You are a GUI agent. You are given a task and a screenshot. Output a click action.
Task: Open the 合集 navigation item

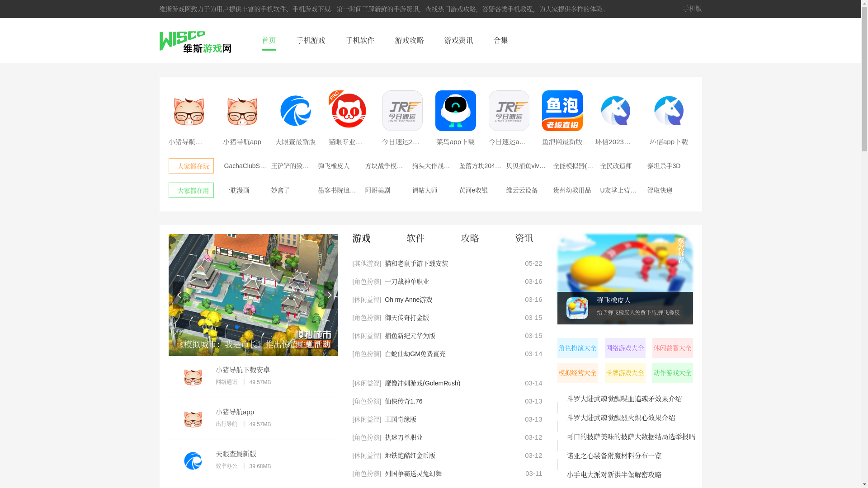(500, 40)
